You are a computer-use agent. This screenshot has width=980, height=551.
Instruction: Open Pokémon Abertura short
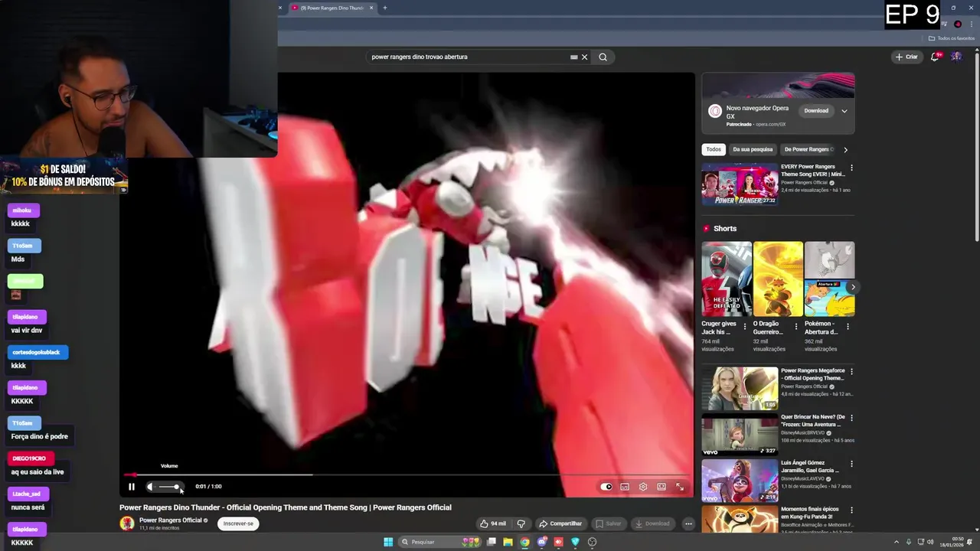pos(829,279)
